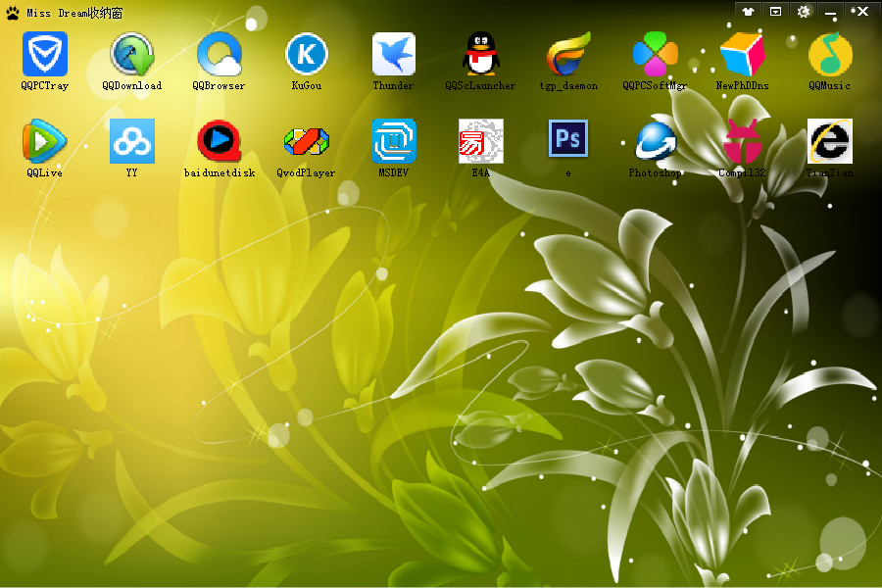Viewport: 882px width, 588px height.
Task: Open the QQPCTray shield shortcut
Action: [x=44, y=54]
